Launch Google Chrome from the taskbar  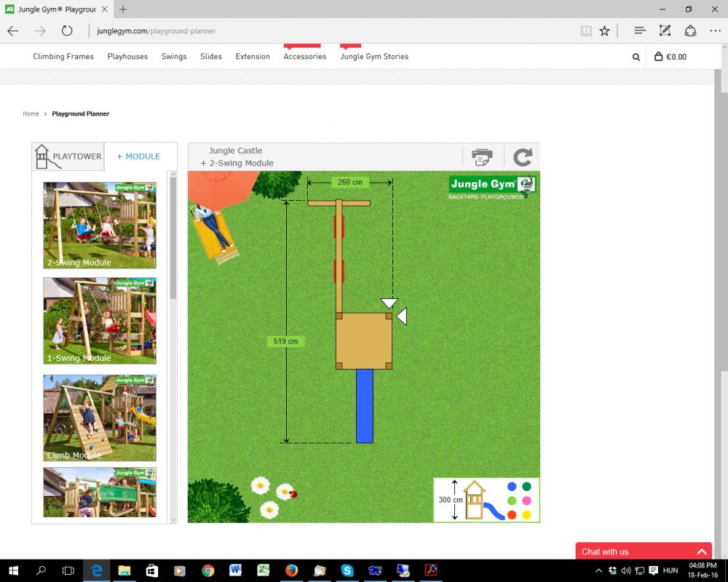pyautogui.click(x=207, y=570)
